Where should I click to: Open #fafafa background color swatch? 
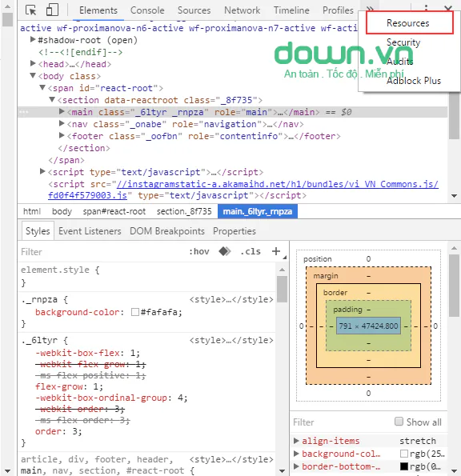pos(135,312)
